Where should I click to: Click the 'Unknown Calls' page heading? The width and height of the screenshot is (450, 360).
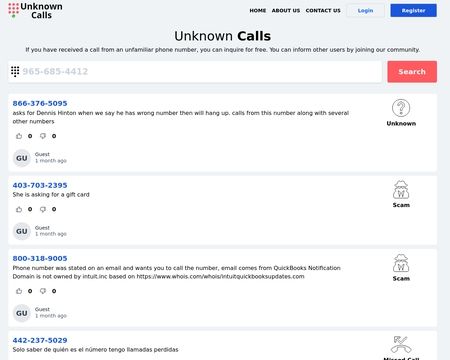(223, 36)
